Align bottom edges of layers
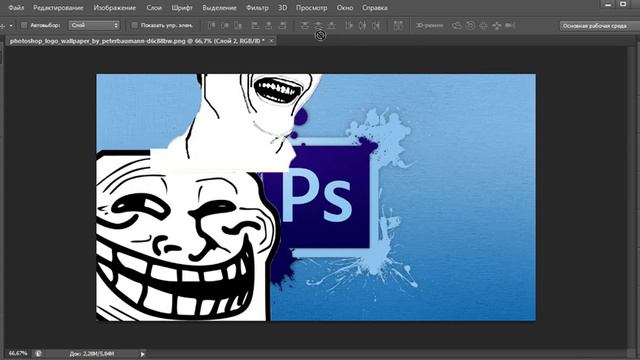Screen dimensions: 640x360 pos(238,25)
